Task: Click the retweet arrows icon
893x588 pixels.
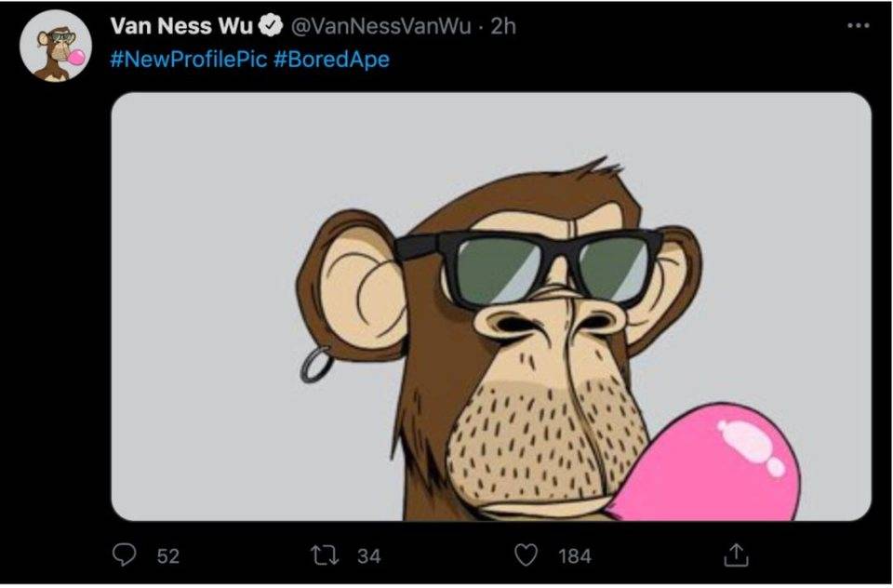Action: [x=327, y=555]
